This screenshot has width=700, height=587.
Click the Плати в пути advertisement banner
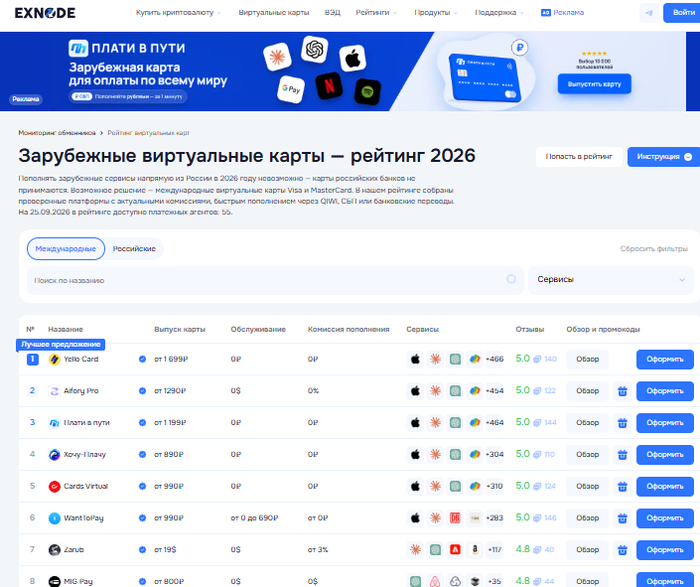[x=343, y=71]
